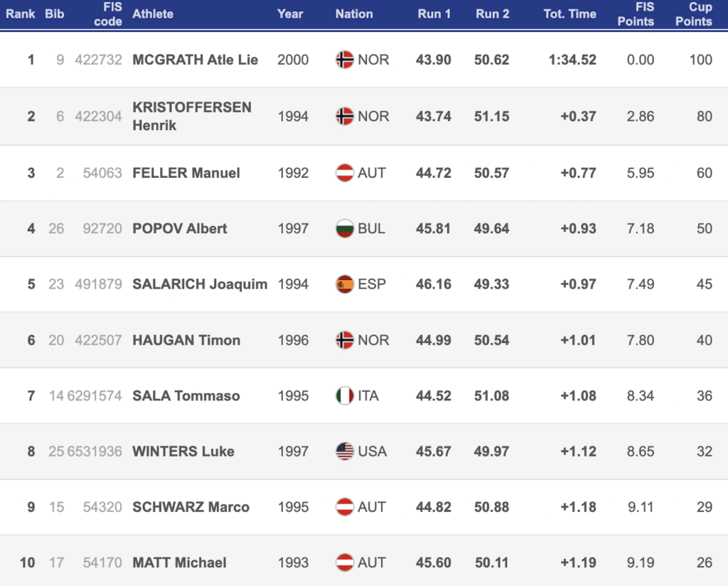728x586 pixels.
Task: Open KRISTOFFERSEN Henrik athlete profile
Action: pyautogui.click(x=191, y=116)
